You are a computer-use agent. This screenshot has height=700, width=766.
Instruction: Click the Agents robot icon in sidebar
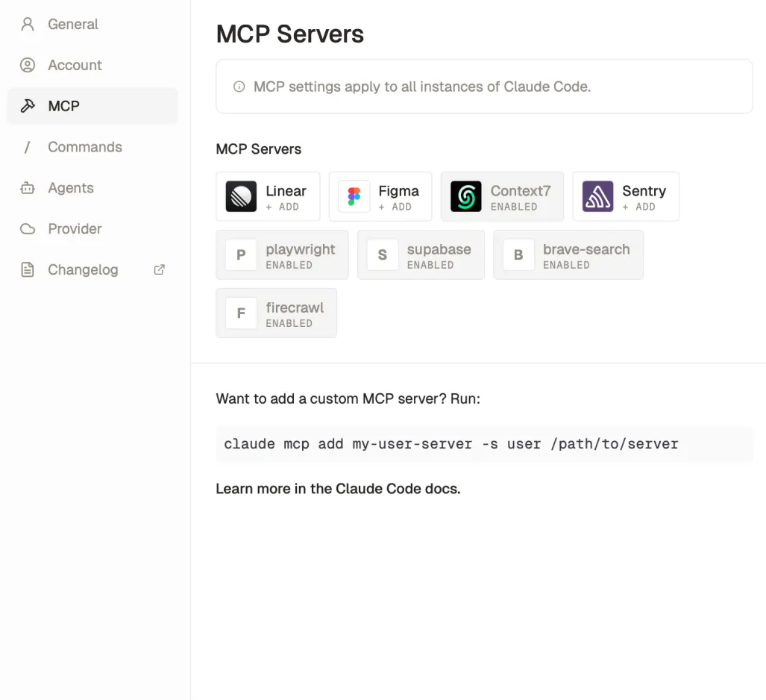(x=28, y=188)
